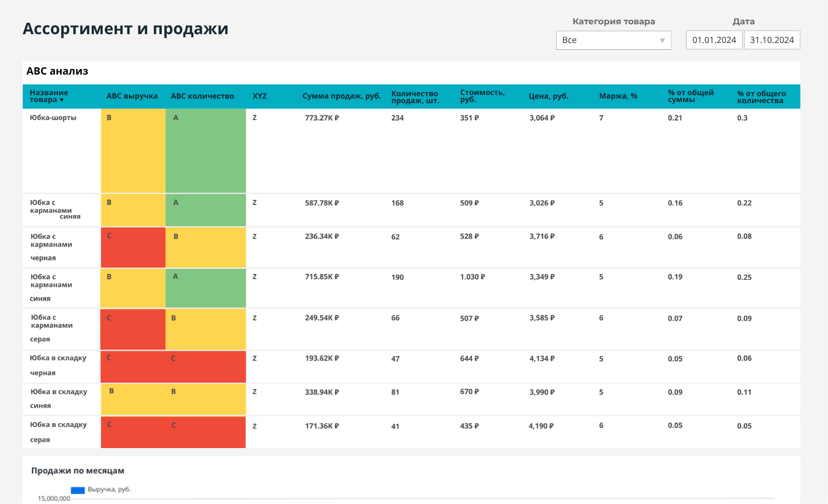Click quantity value 234
The width and height of the screenshot is (828, 504).
click(x=397, y=118)
